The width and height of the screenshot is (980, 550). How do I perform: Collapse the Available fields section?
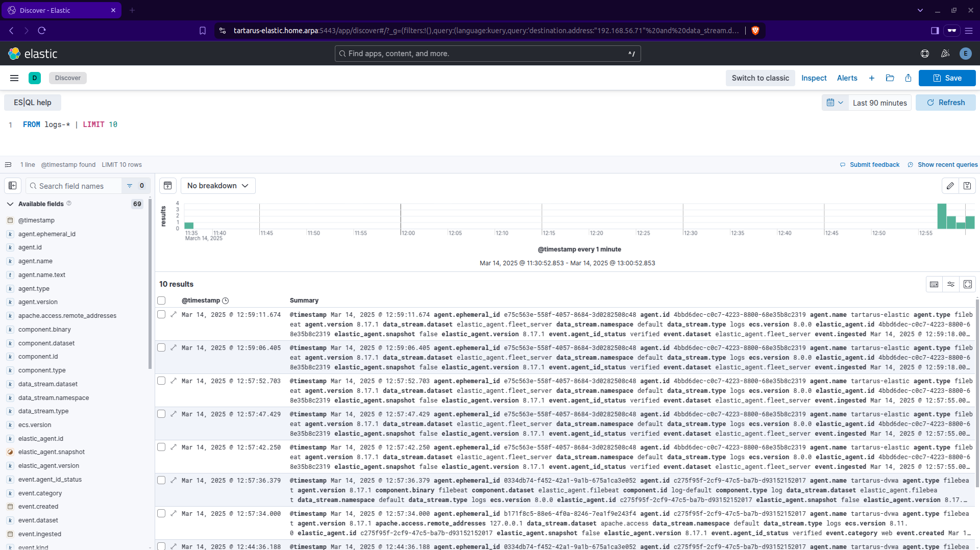point(10,204)
